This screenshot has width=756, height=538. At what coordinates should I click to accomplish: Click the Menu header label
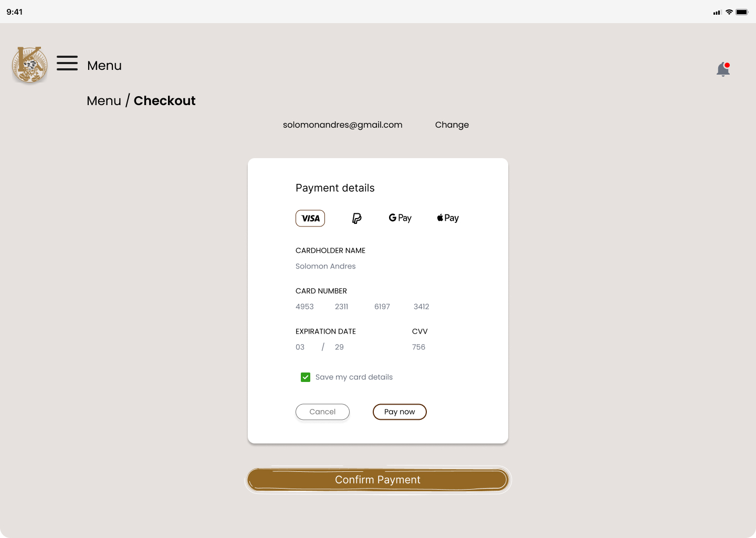[x=104, y=66]
